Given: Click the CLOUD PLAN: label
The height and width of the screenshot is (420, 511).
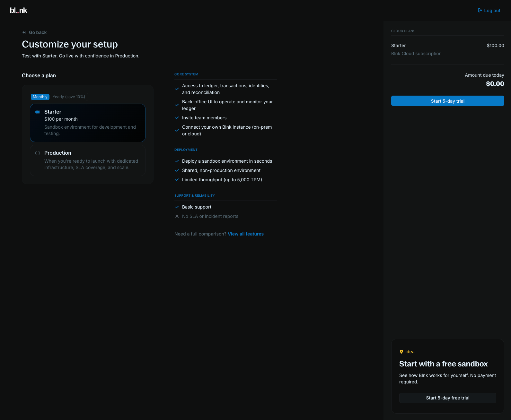Looking at the screenshot, I should pyautogui.click(x=403, y=31).
